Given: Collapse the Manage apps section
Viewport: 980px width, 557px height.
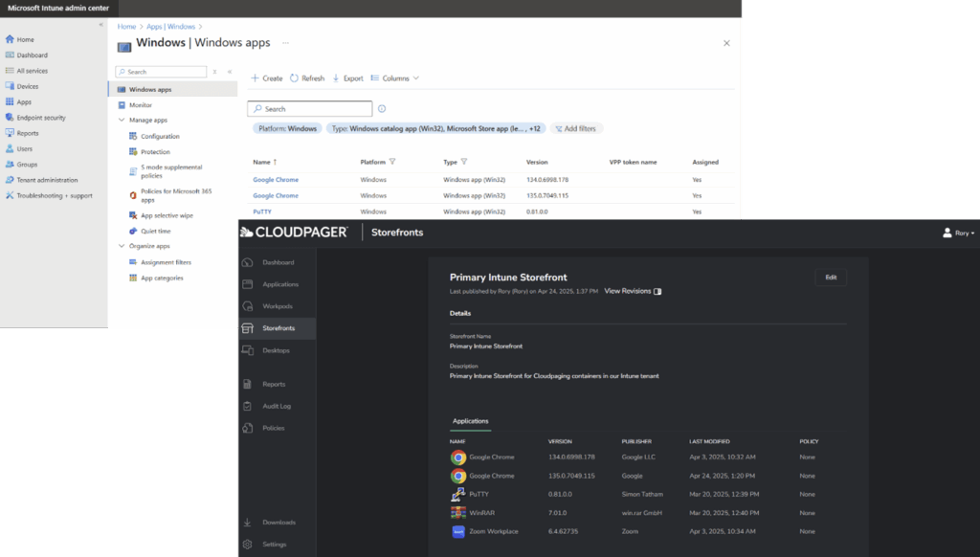Looking at the screenshot, I should point(122,120).
